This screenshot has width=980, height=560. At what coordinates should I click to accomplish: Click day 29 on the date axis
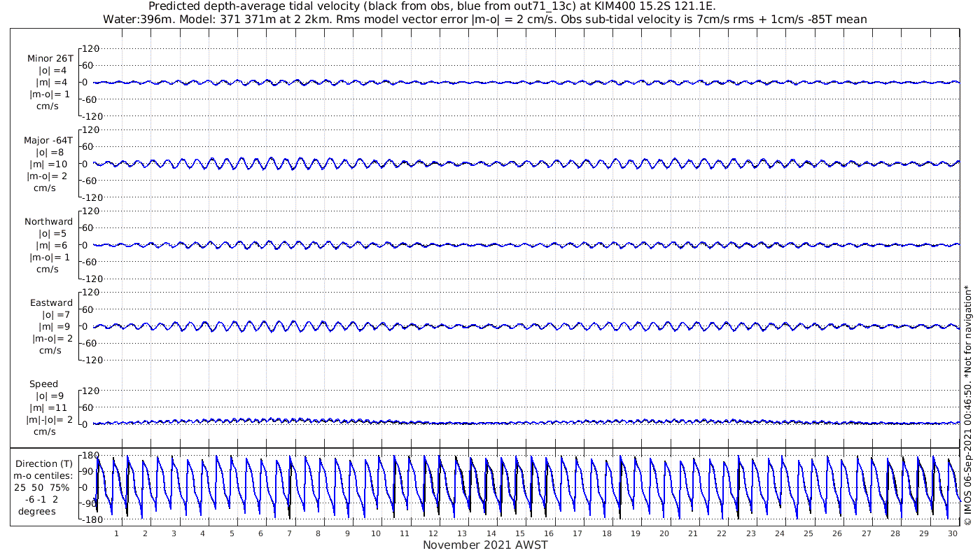click(924, 533)
